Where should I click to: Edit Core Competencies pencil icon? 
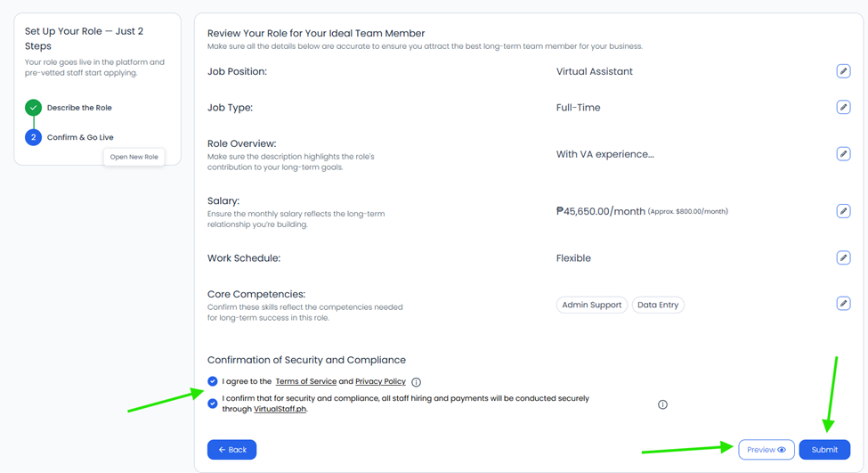[x=843, y=303]
